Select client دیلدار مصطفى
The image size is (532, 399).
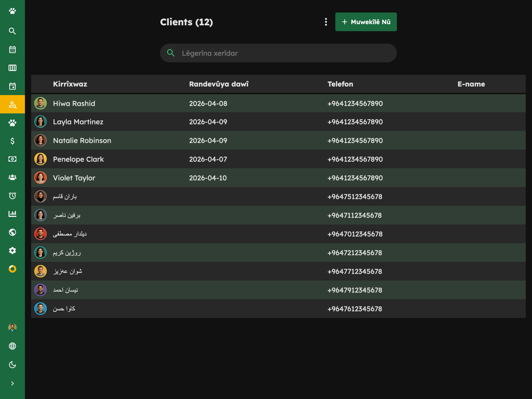278,234
